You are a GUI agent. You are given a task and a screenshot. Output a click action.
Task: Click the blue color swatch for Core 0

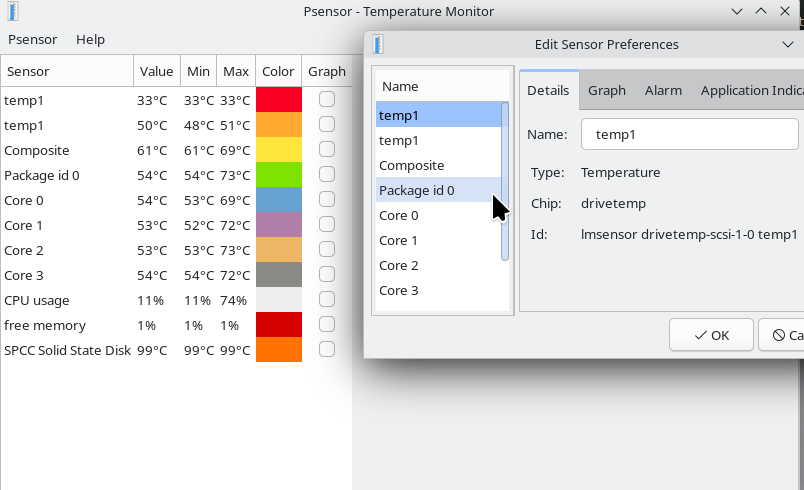click(278, 200)
